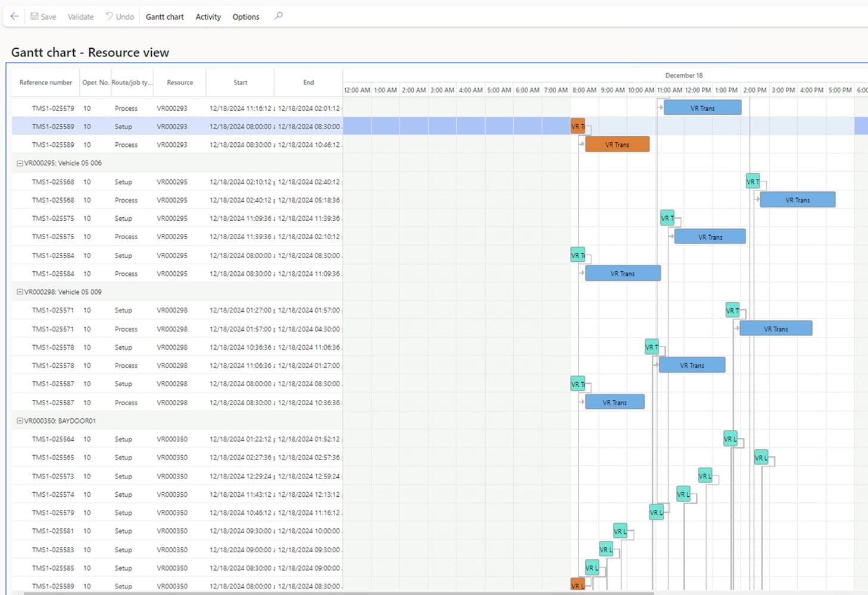Select blue VR Trans bar for TMS1-025579
Image resolution: width=868 pixels, height=595 pixels.
(702, 108)
